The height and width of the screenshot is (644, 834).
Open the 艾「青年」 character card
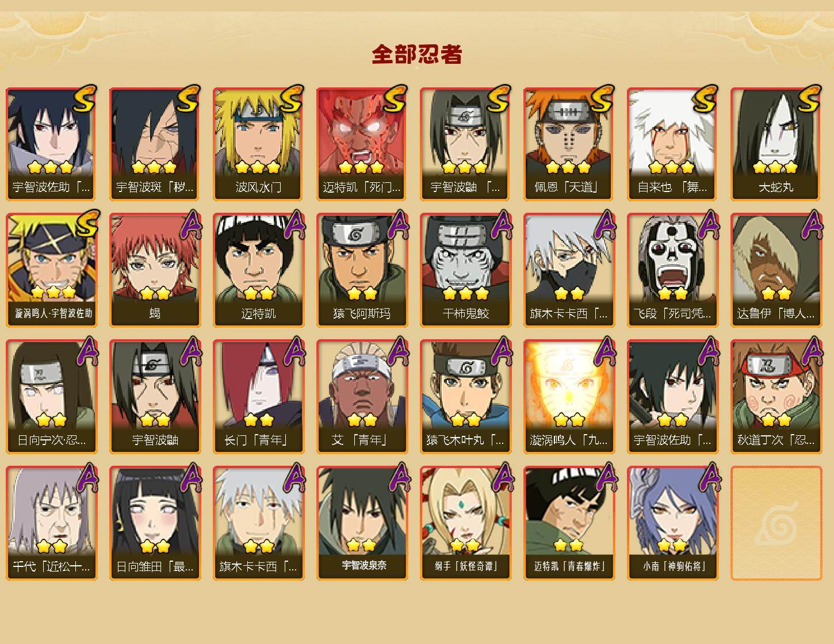[x=362, y=397]
